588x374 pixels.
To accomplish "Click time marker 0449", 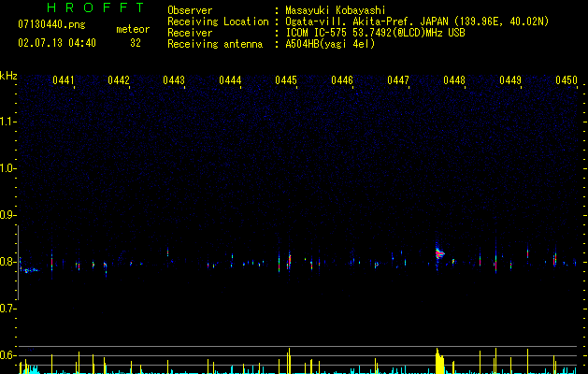I will point(510,80).
